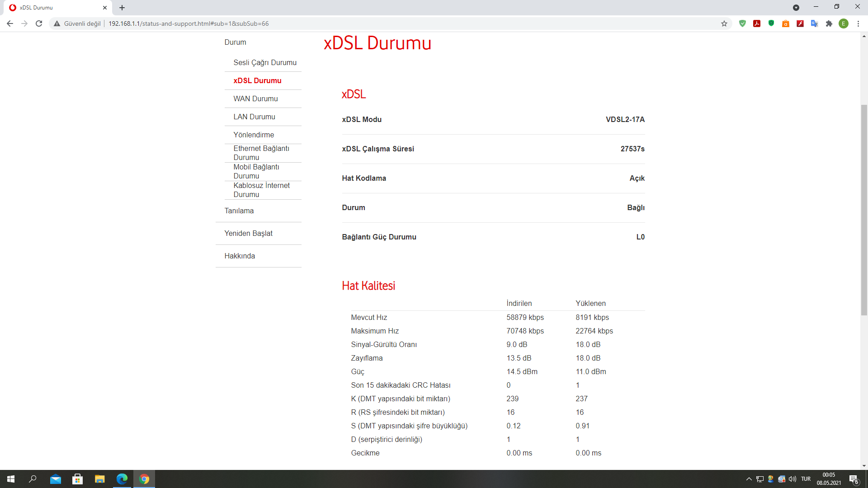Go to Kablosuz İnternet Durumu
868x488 pixels.
261,190
